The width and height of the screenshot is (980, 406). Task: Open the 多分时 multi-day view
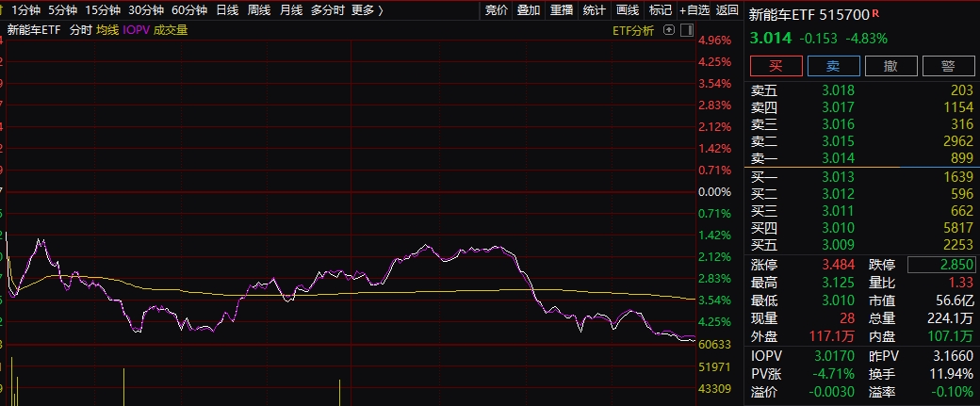tap(328, 10)
